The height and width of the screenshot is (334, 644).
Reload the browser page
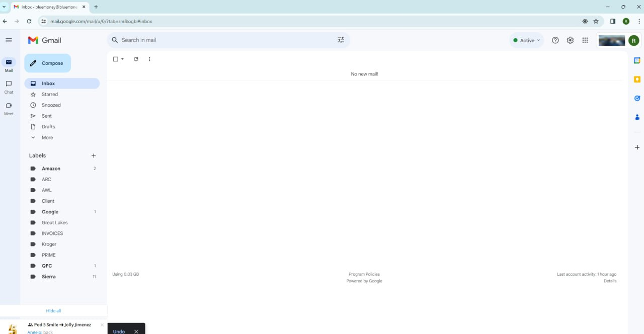tap(29, 21)
